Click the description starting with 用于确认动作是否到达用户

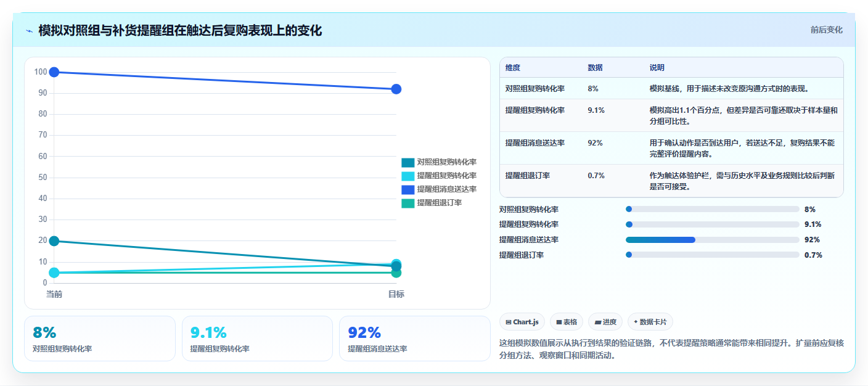point(742,149)
